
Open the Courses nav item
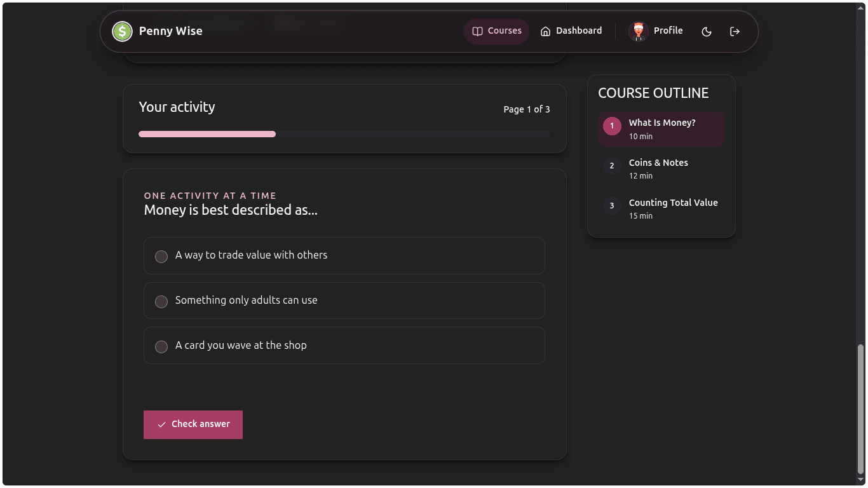coord(497,31)
